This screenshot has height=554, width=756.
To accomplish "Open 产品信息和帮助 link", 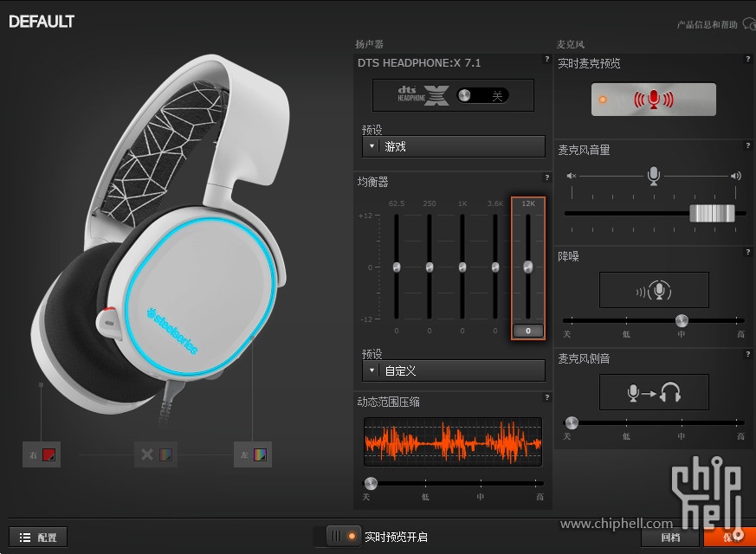I will click(707, 24).
